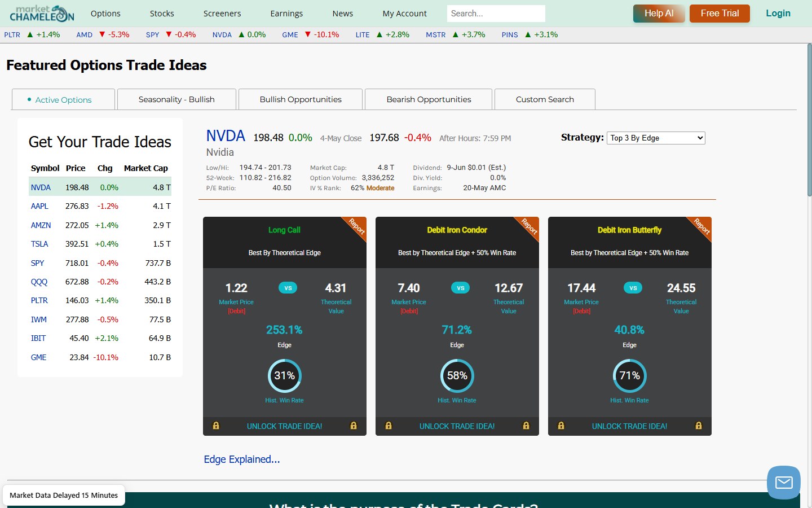Click the Login link
Viewport: 812px width, 508px height.
[x=778, y=13]
